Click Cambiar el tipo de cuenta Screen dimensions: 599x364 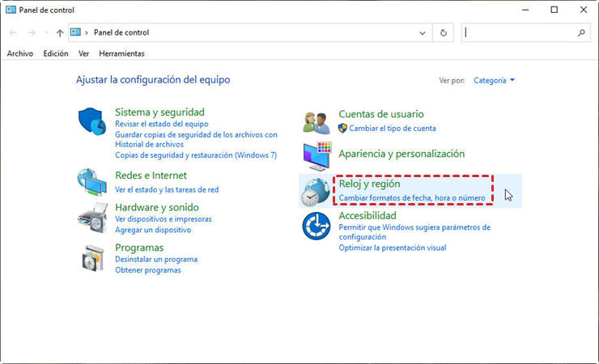[393, 129]
